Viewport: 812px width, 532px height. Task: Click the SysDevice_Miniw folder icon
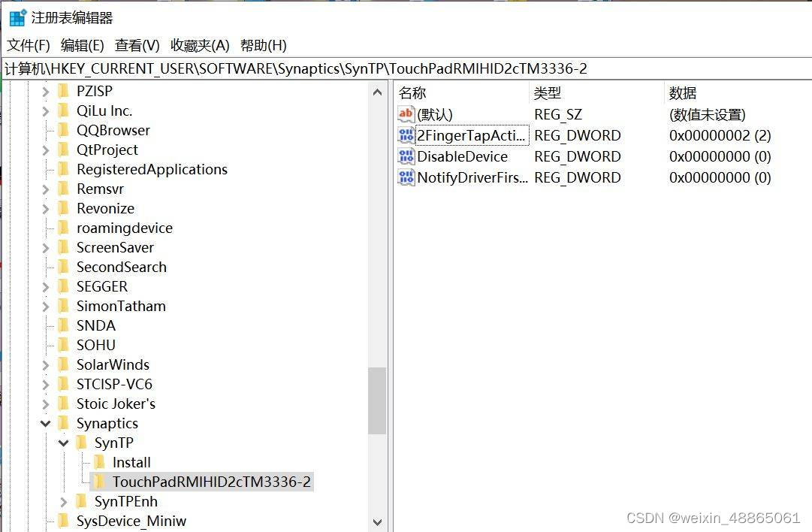click(64, 521)
